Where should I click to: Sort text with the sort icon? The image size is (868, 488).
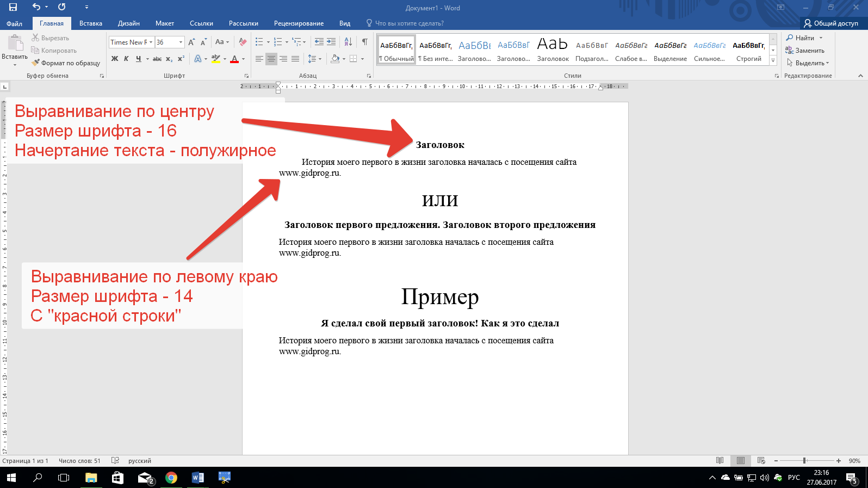349,42
